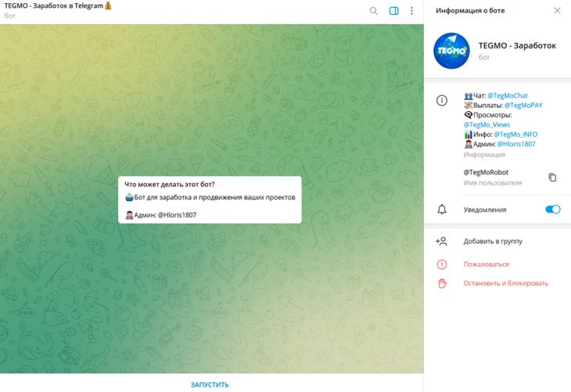Click the TEGMO bot avatar
This screenshot has width=571, height=392.
[451, 51]
